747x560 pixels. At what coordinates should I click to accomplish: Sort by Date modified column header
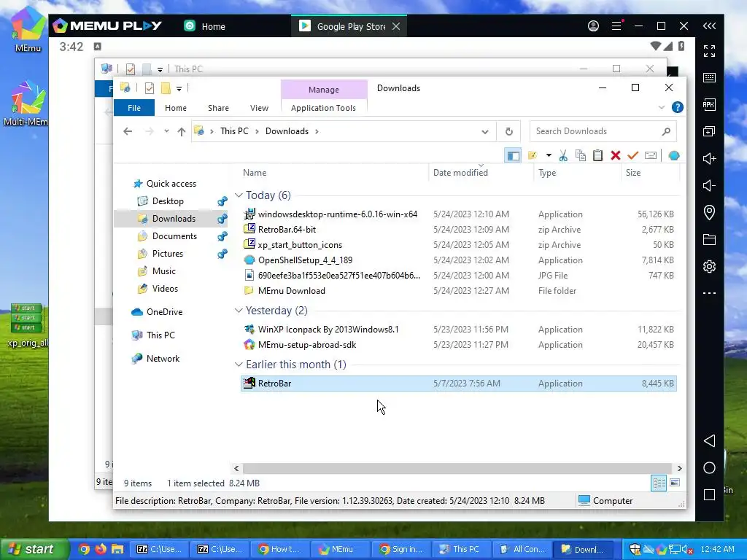point(460,173)
